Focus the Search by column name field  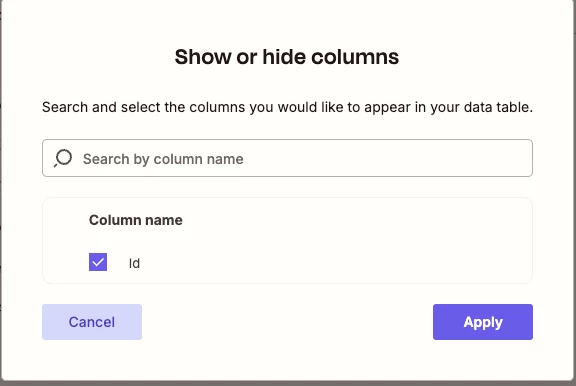tap(287, 158)
